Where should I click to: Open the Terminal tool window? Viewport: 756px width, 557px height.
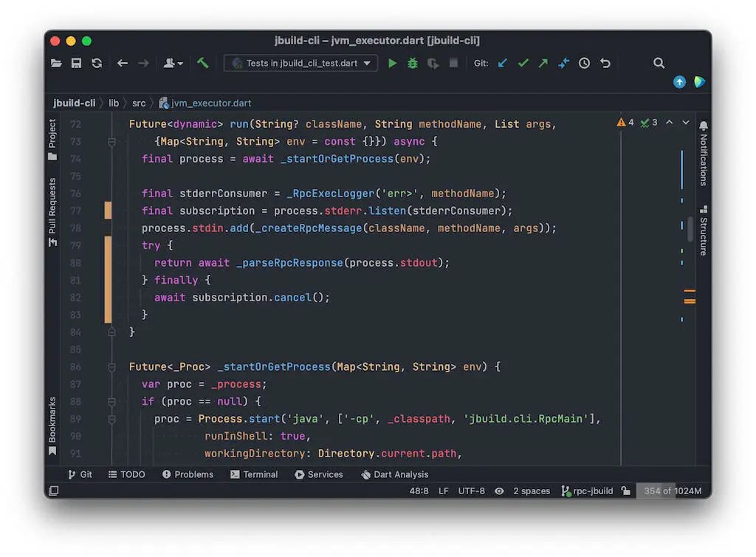point(254,474)
